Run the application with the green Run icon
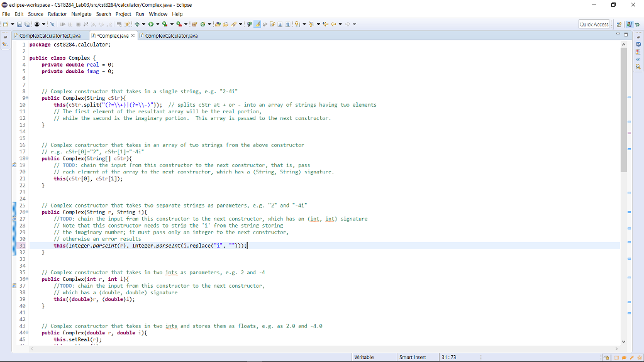The height and width of the screenshot is (362, 644). 151,23
